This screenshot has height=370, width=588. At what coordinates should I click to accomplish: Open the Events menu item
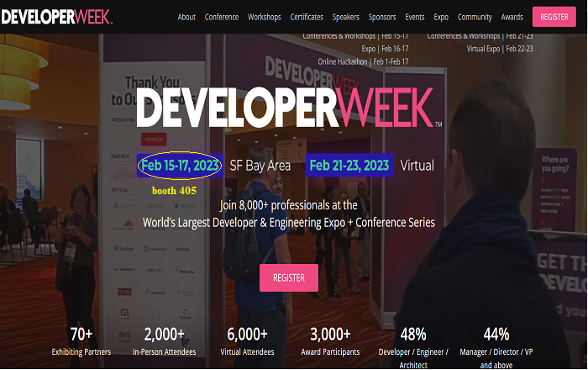pos(414,18)
